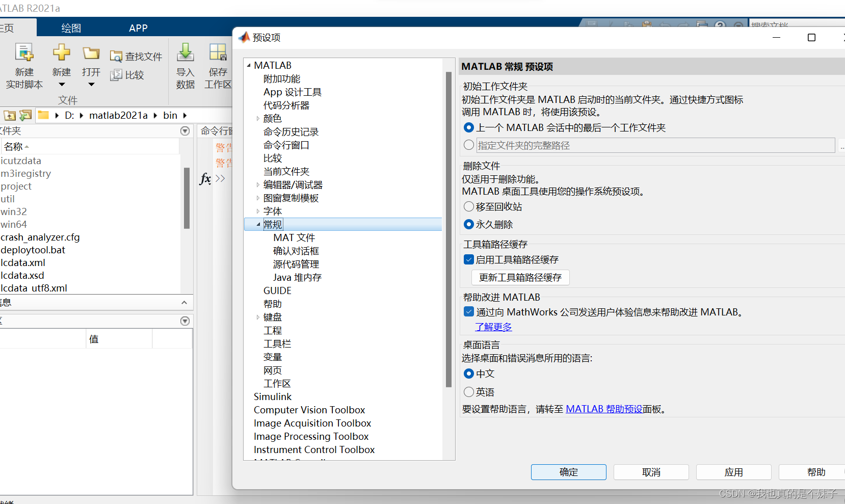Select 命令行窗口 in preferences tree
Image resolution: width=845 pixels, height=504 pixels.
point(286,145)
